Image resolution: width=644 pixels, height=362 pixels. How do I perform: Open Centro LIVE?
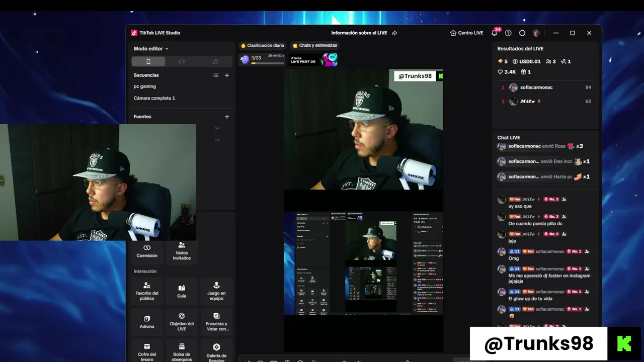pyautogui.click(x=466, y=33)
